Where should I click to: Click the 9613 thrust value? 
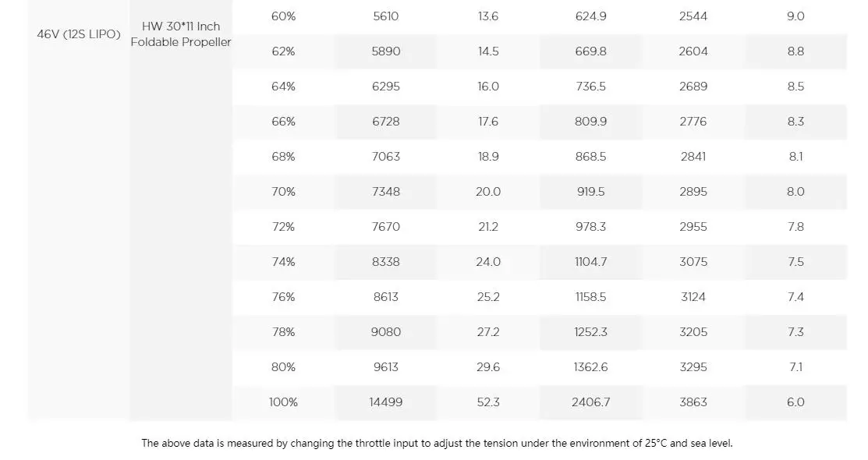[x=386, y=367]
